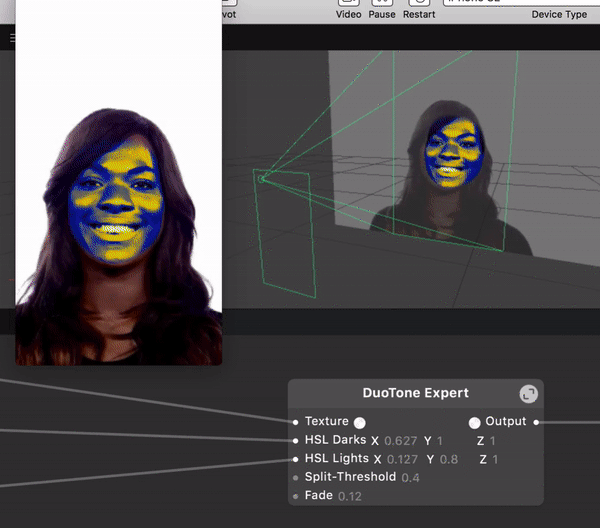Edit Split-Threshold value 0.4

click(410, 478)
